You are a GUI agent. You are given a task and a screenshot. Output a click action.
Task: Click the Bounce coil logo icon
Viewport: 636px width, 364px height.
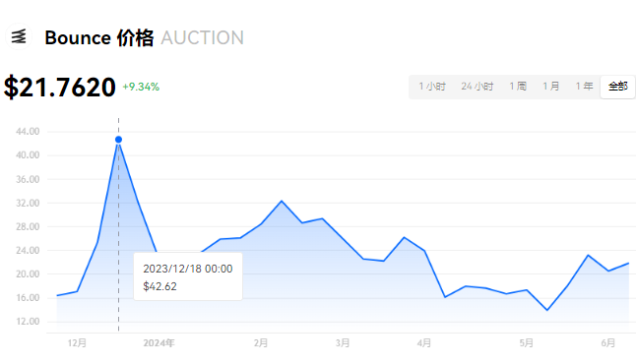coord(19,36)
